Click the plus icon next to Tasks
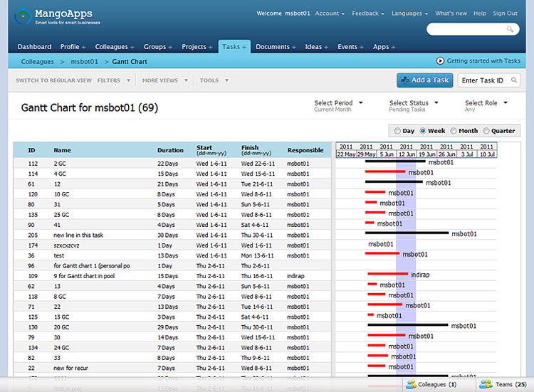The height and width of the screenshot is (392, 534). point(244,47)
